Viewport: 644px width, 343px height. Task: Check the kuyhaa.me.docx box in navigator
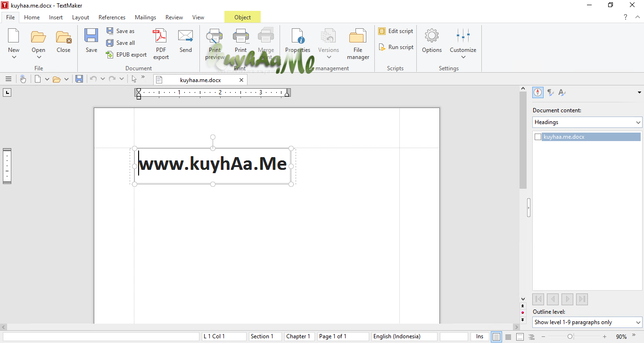[x=538, y=137]
